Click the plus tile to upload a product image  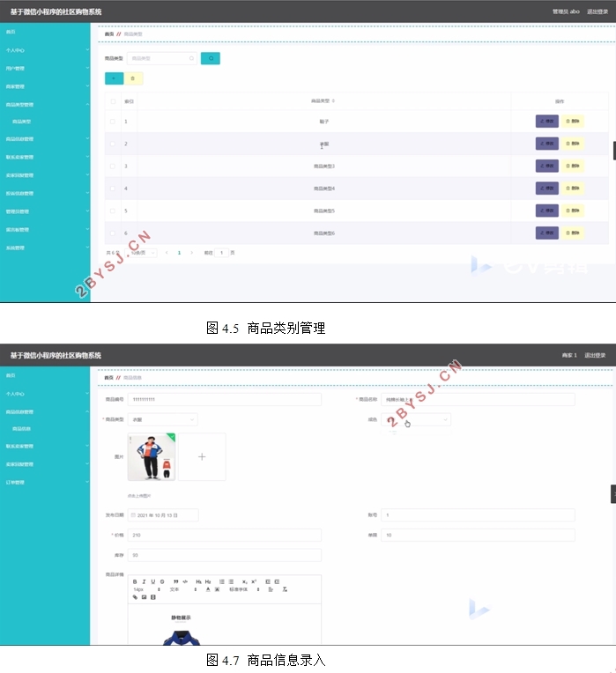pyautogui.click(x=202, y=456)
